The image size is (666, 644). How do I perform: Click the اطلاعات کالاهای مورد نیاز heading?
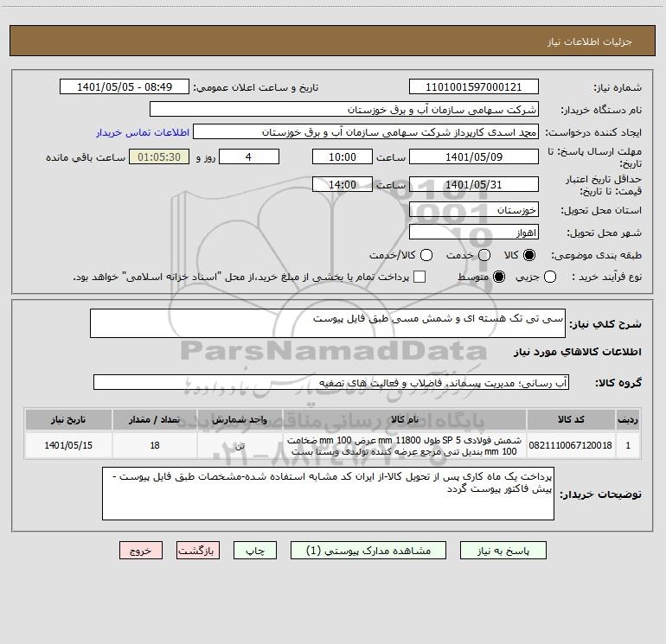(x=578, y=352)
